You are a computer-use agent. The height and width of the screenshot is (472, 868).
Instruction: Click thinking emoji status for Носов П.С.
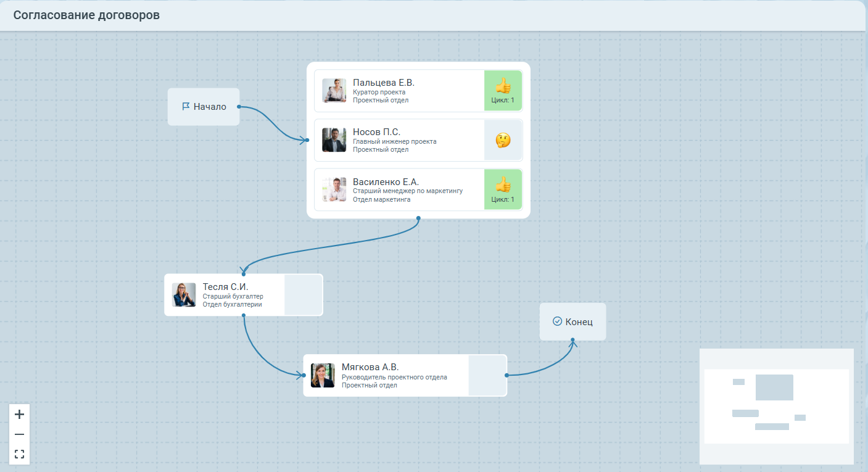pyautogui.click(x=503, y=140)
